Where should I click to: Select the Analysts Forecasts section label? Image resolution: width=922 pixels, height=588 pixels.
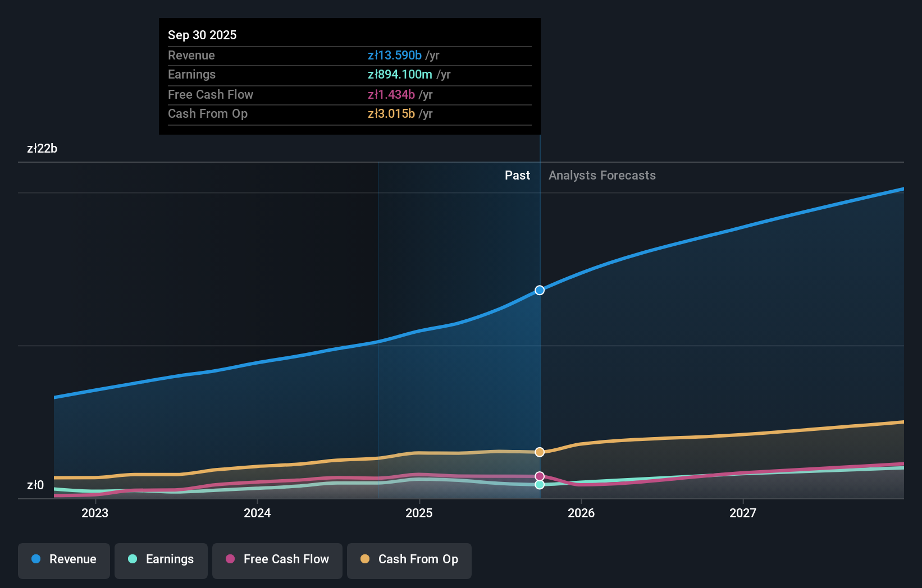click(x=602, y=175)
